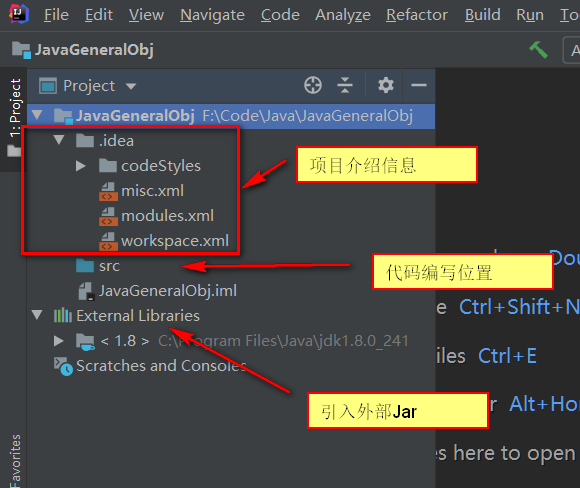Select JavaGeneralObj.iml file
Screen dimensions: 580x488
(x=168, y=291)
